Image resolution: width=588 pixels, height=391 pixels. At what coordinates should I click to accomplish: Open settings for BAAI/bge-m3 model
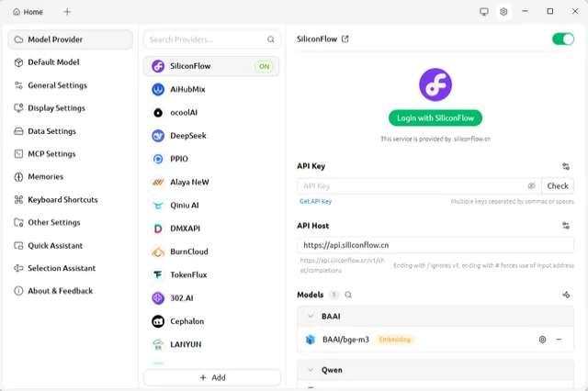pos(542,340)
